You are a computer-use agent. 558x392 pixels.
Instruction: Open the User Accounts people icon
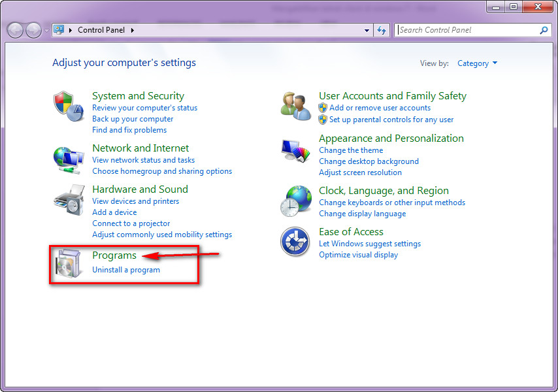coord(296,106)
